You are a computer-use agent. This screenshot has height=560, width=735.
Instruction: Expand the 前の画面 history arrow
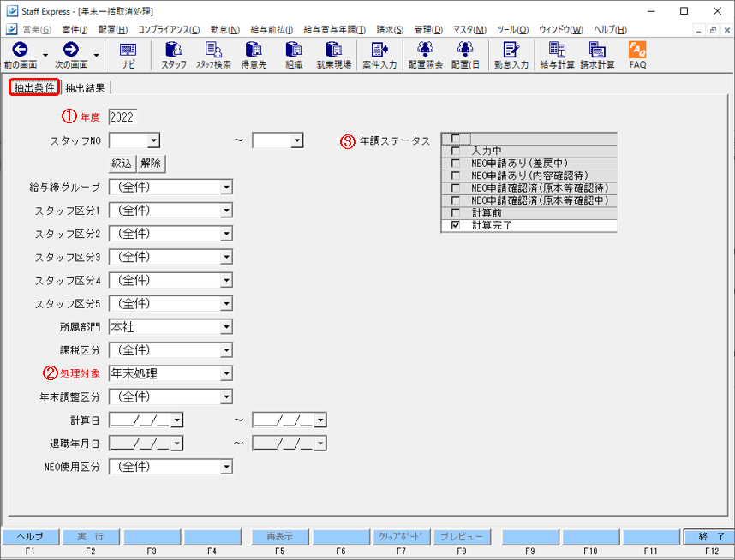(x=45, y=55)
